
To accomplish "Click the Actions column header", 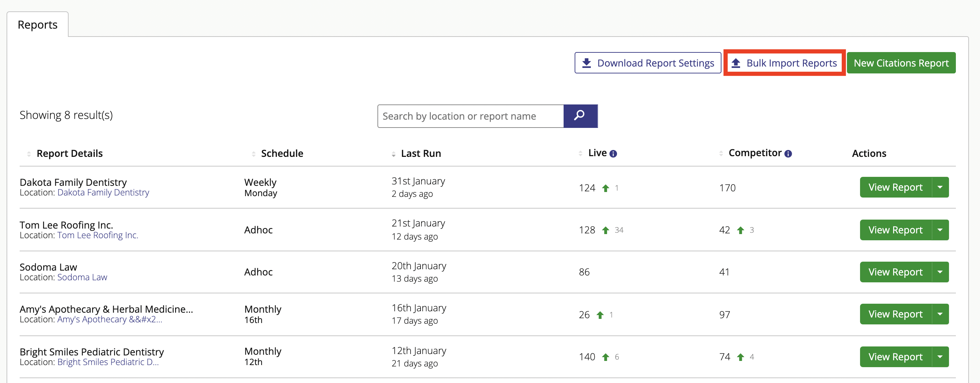I will [869, 154].
